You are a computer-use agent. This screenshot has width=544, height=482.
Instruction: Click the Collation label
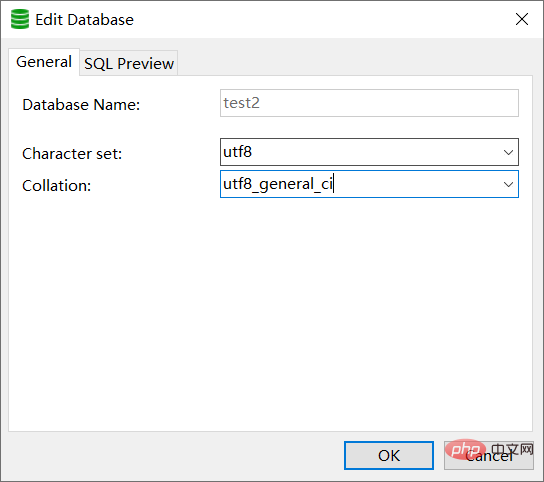[57, 186]
